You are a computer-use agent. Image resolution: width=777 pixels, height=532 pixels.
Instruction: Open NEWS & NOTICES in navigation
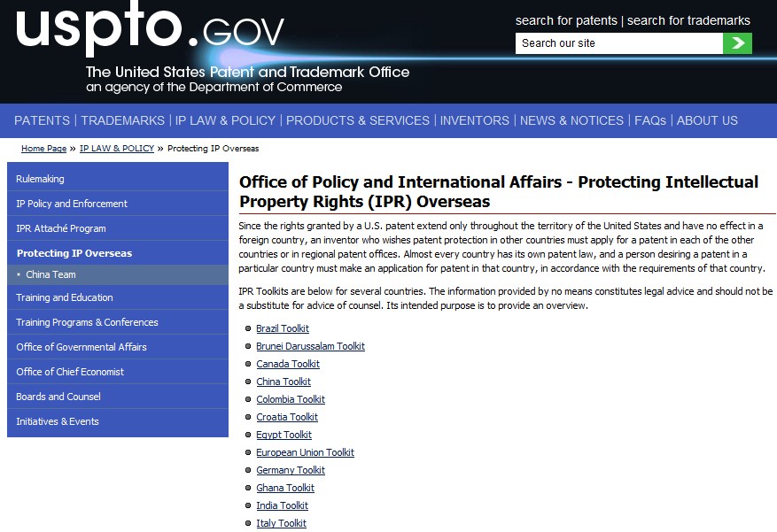(x=571, y=120)
